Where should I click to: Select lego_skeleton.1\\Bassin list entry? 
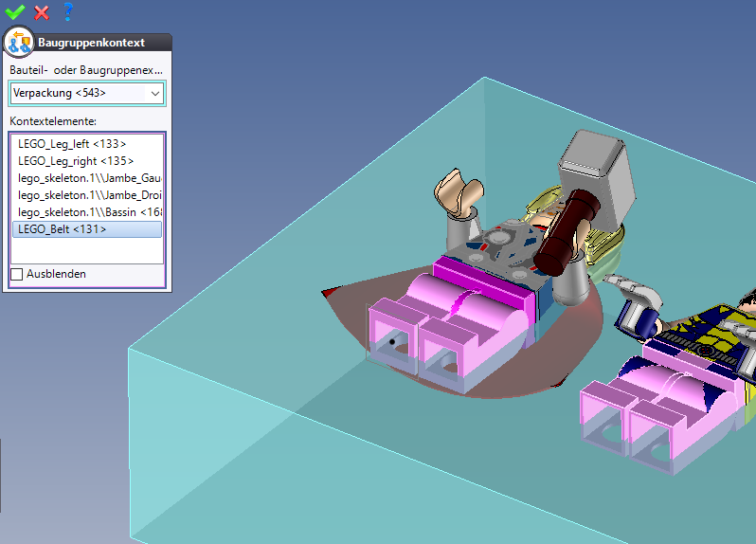(x=87, y=212)
